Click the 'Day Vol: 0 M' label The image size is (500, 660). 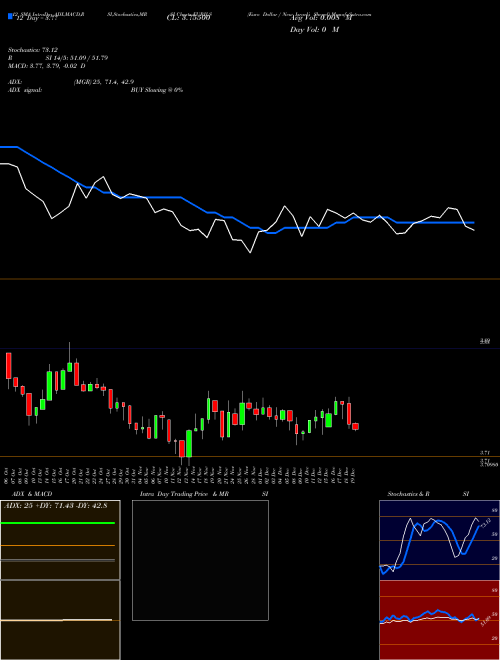point(314,30)
